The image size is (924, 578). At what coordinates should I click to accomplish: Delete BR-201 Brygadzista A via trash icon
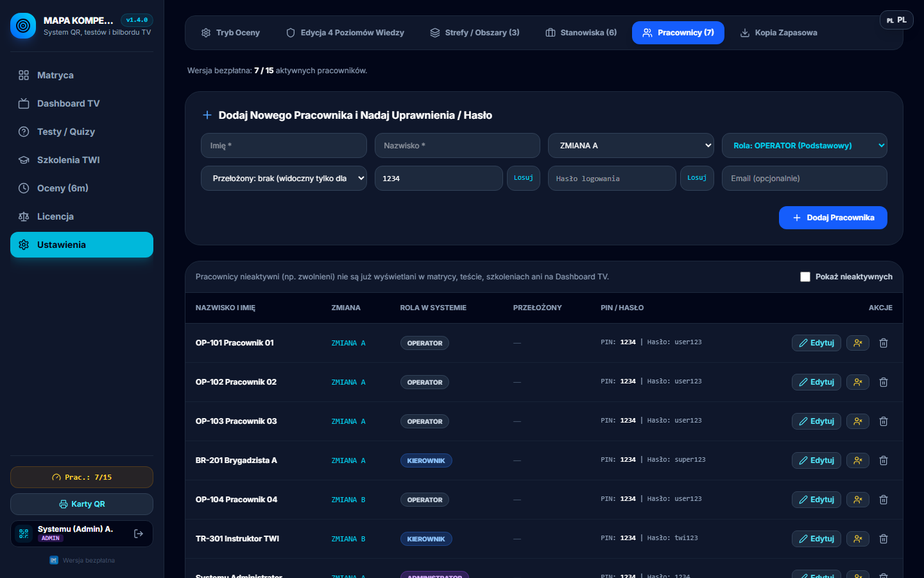tap(884, 460)
